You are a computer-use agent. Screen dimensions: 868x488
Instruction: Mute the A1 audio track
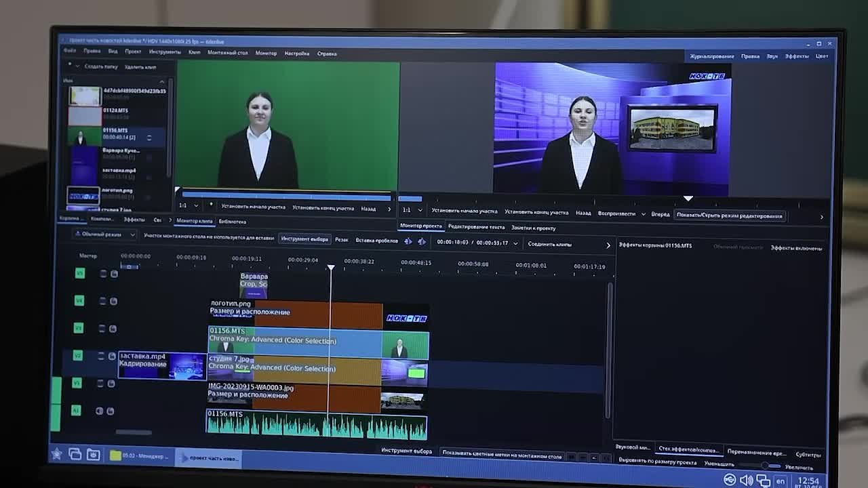(100, 411)
